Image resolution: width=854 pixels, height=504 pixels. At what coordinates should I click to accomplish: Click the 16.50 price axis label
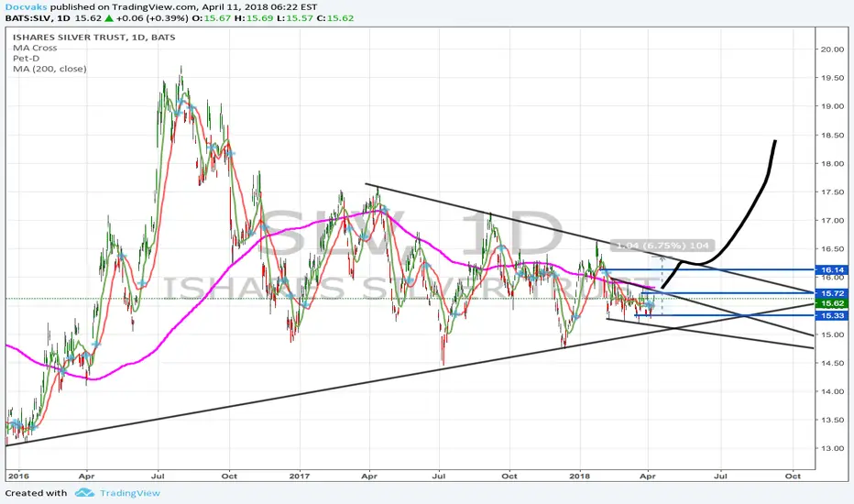pos(832,249)
